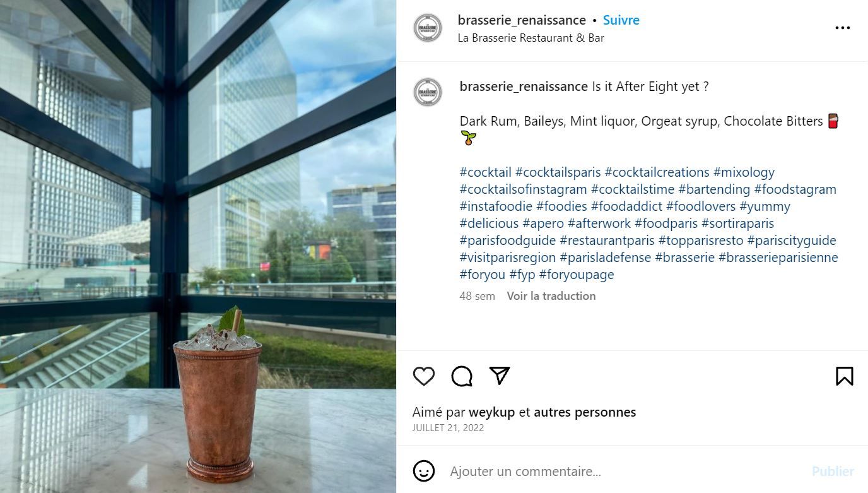868x493 pixels.
Task: Open header brasserie_renaissance profile avatar
Action: (x=428, y=28)
